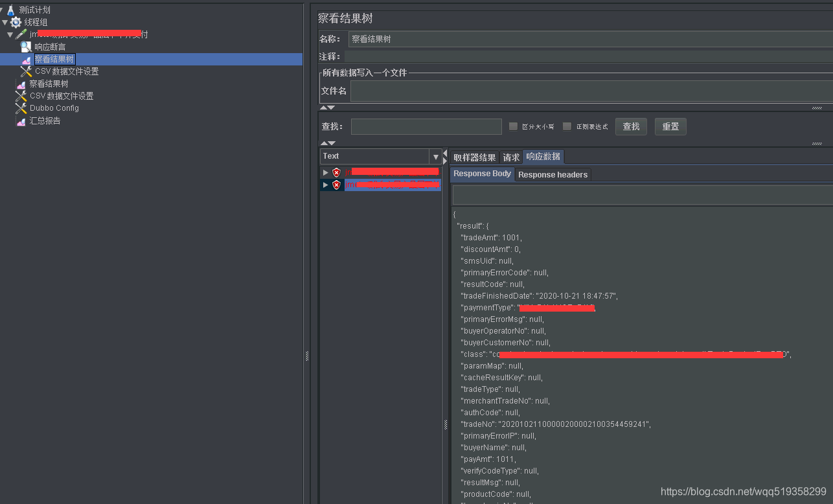Click the "smsUid": null line

coord(487,261)
